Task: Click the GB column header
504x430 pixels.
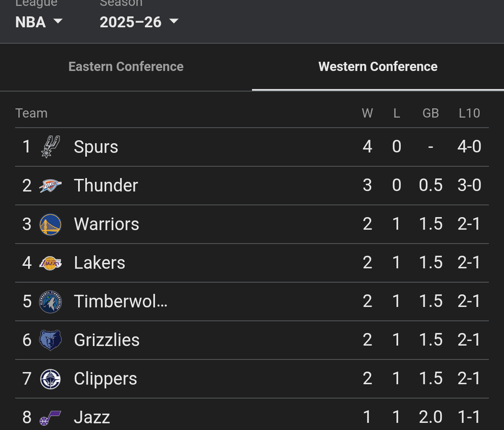Action: [x=430, y=113]
